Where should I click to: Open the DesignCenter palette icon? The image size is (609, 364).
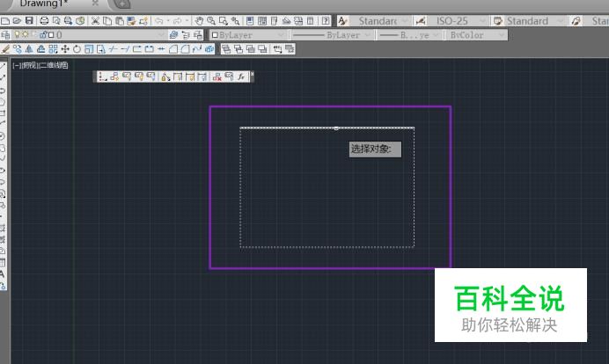[262, 21]
